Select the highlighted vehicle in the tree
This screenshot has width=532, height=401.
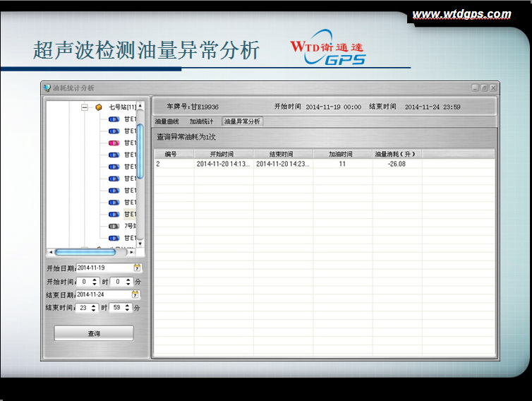click(x=130, y=214)
